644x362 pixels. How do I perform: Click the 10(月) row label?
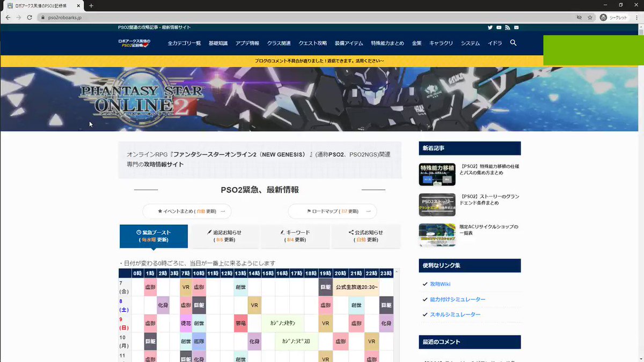coord(124,341)
